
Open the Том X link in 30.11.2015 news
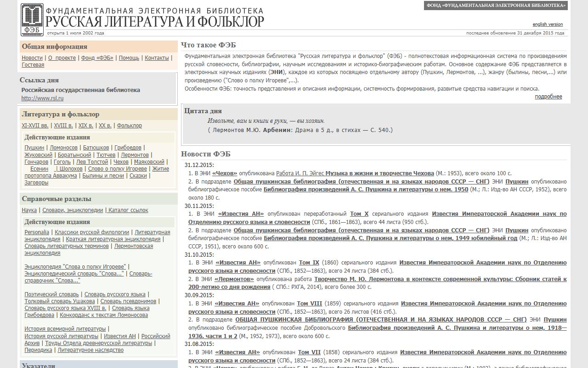pos(359,214)
